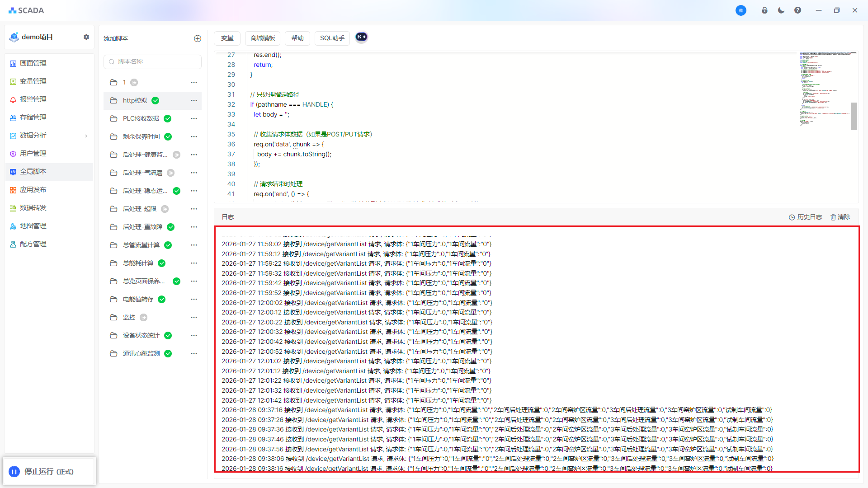Click the code editor vertical scrollbar thumb
This screenshot has height=488, width=868.
click(854, 116)
